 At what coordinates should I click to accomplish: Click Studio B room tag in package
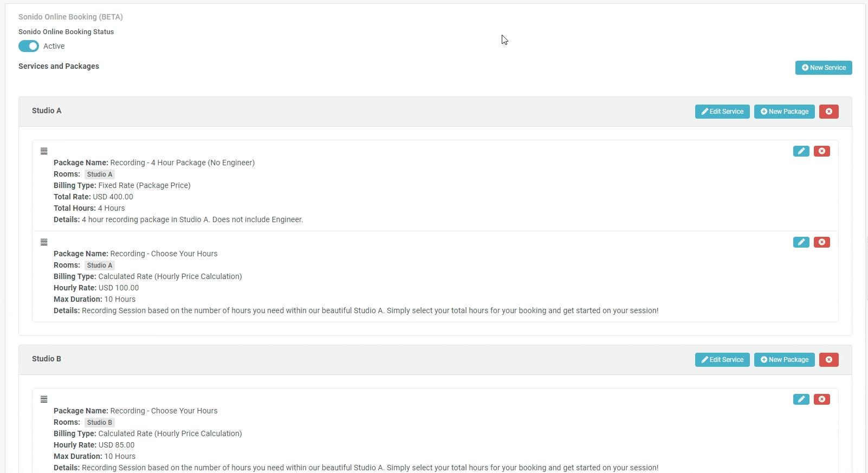100,423
